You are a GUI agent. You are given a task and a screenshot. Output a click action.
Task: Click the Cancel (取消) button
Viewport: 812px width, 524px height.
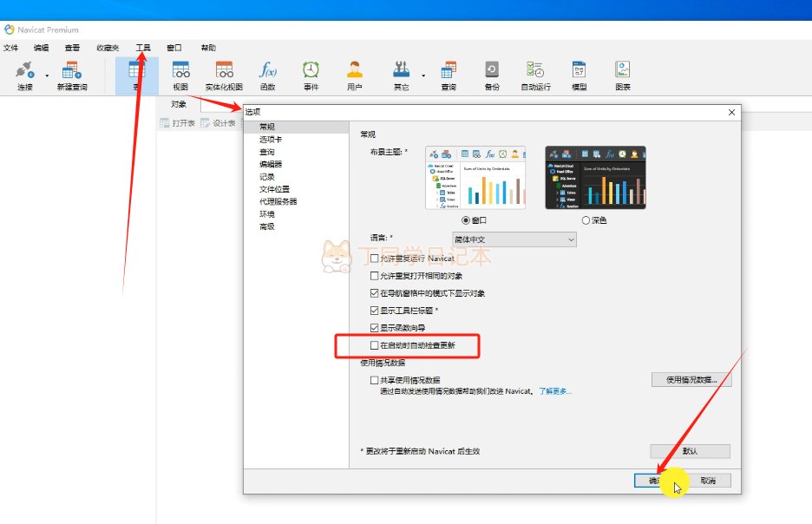coord(708,481)
